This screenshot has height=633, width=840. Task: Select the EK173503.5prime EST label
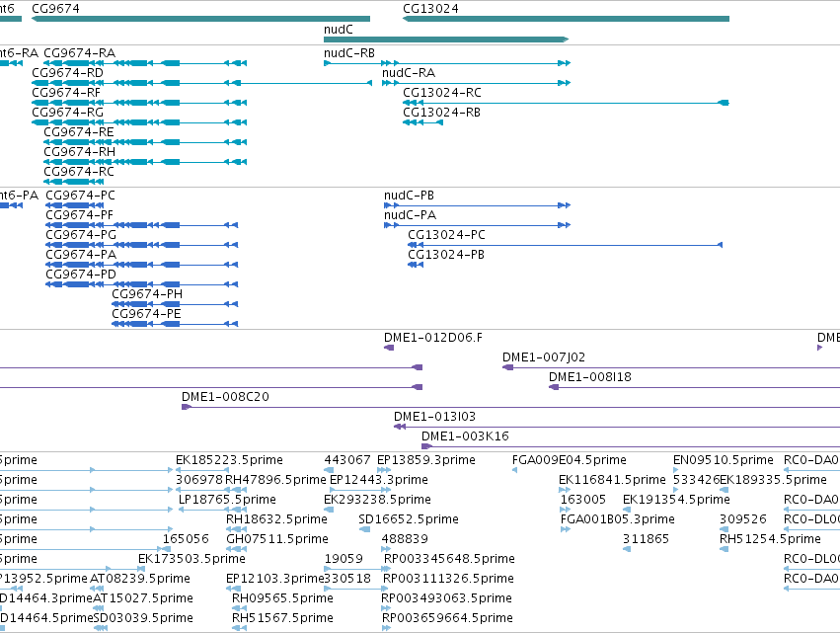click(191, 559)
